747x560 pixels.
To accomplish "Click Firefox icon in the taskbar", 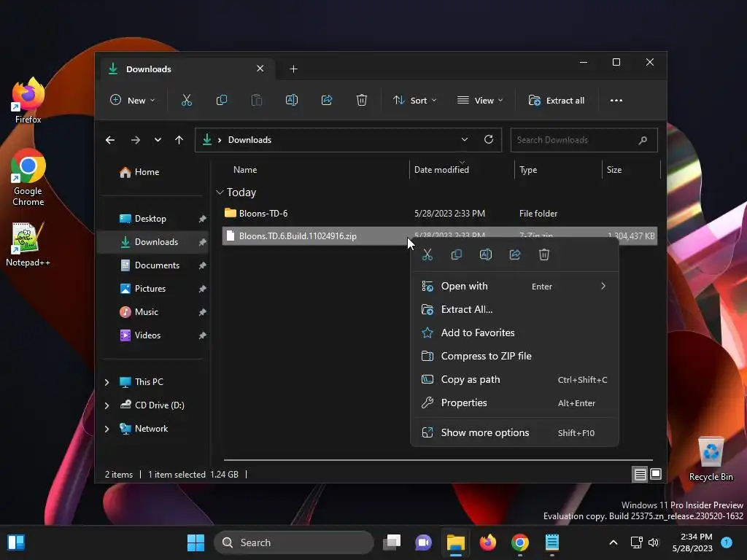I will (x=488, y=542).
